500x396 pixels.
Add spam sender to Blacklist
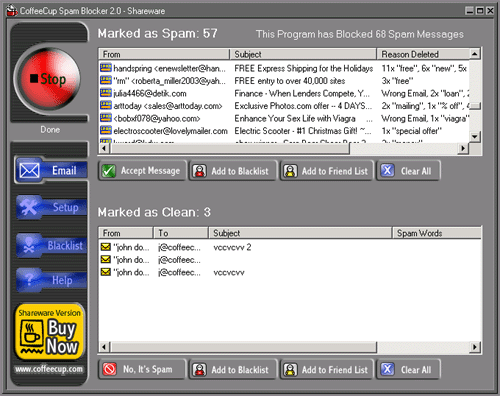[x=233, y=171]
